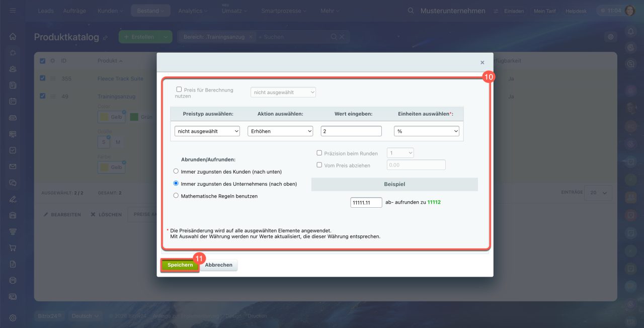Open the Einheiten dropdown showing %
Image resolution: width=644 pixels, height=328 pixels.
(x=427, y=131)
